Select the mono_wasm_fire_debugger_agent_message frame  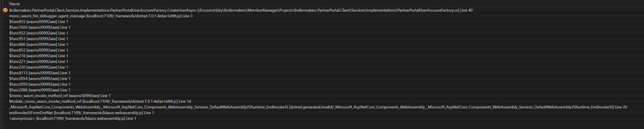pyautogui.click(x=75, y=16)
